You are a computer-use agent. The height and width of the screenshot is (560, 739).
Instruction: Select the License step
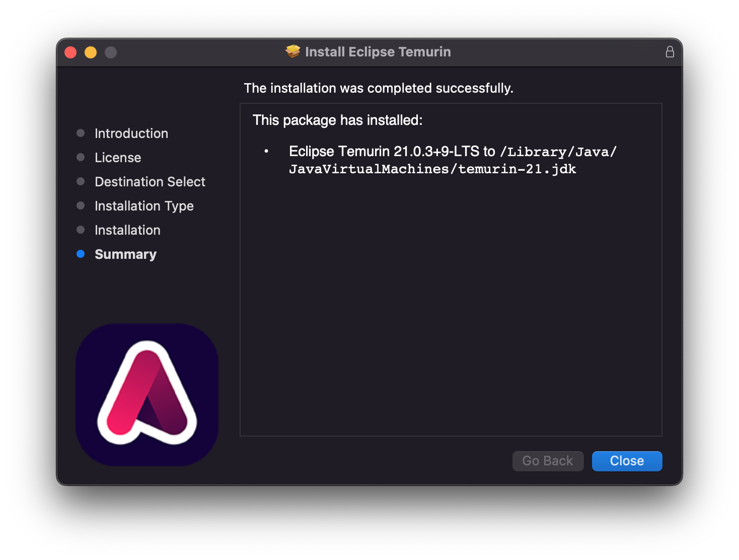118,158
